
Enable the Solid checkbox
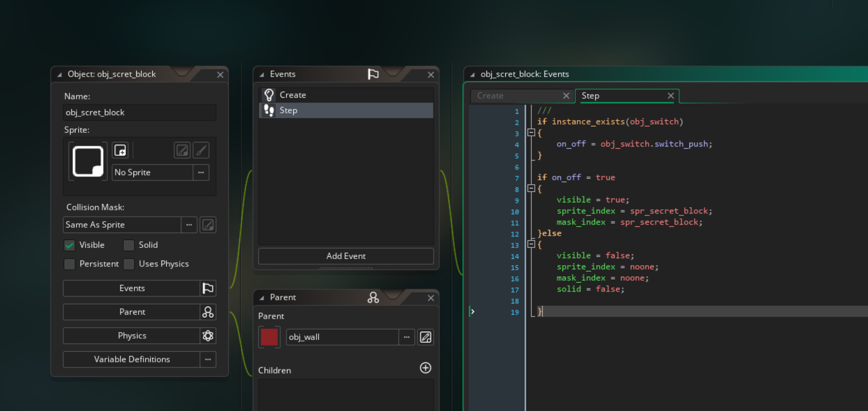129,245
